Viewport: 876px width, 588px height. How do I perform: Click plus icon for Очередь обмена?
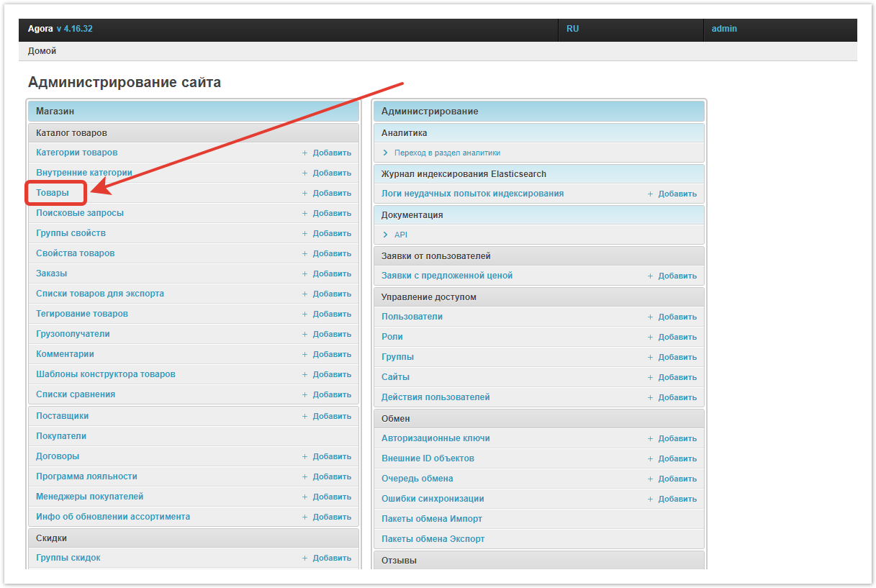[650, 479]
